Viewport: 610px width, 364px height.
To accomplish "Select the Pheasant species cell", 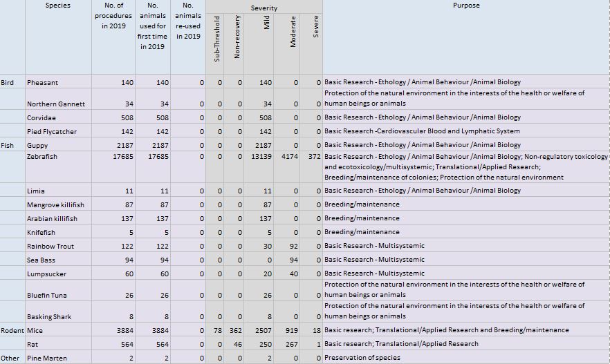I will coord(43,82).
